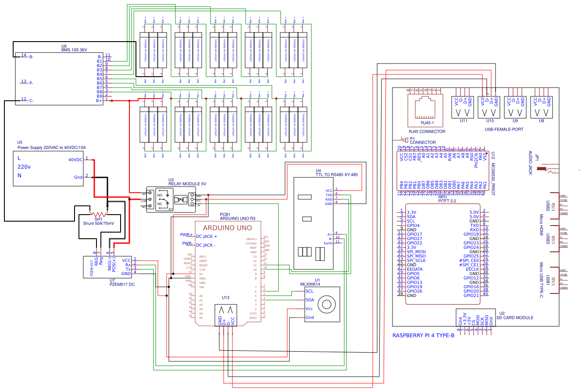Select the TTL TO RS485 XY-485 label
This screenshot has width=585, height=392.
(337, 175)
